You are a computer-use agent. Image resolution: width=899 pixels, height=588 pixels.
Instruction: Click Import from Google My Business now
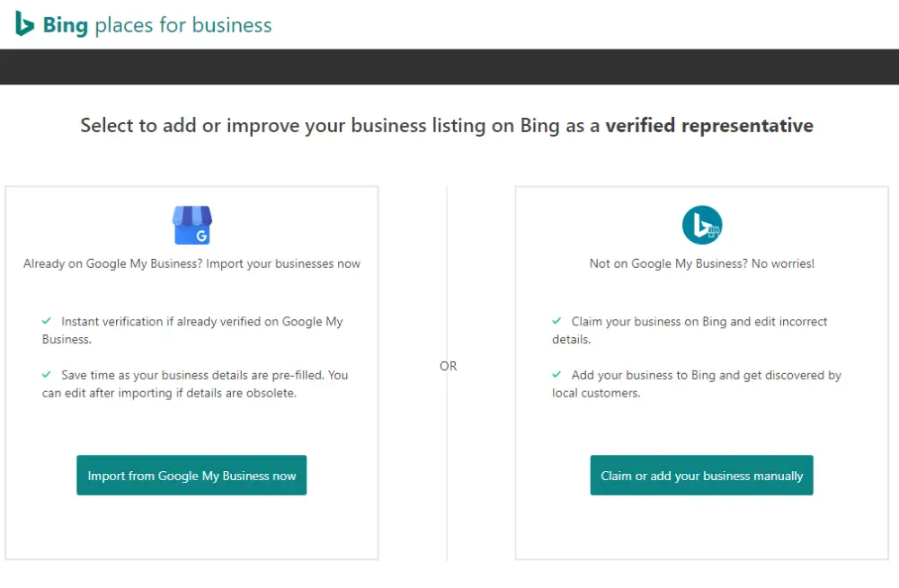[191, 475]
